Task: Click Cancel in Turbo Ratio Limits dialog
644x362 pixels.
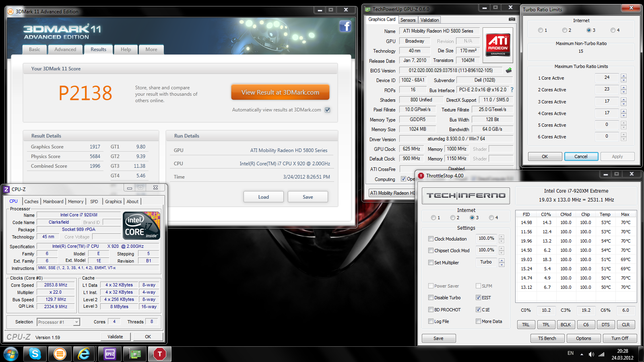Action: tap(581, 156)
